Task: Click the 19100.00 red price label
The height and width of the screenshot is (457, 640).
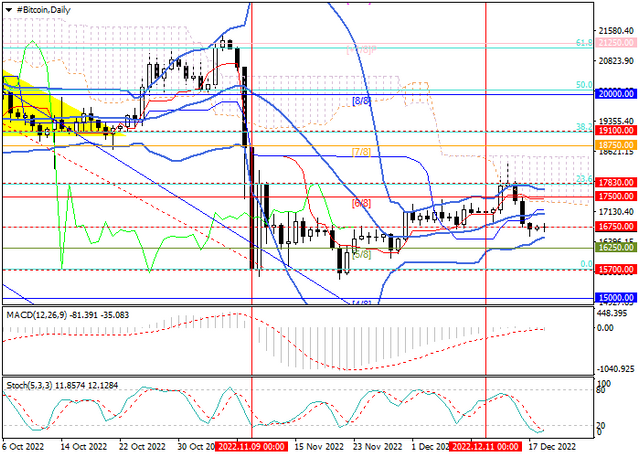Action: click(x=616, y=131)
